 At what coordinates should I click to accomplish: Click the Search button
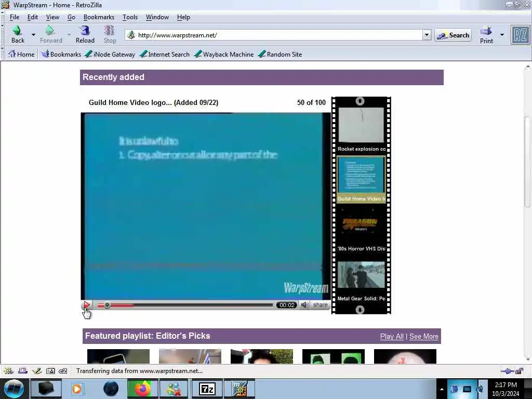point(453,35)
